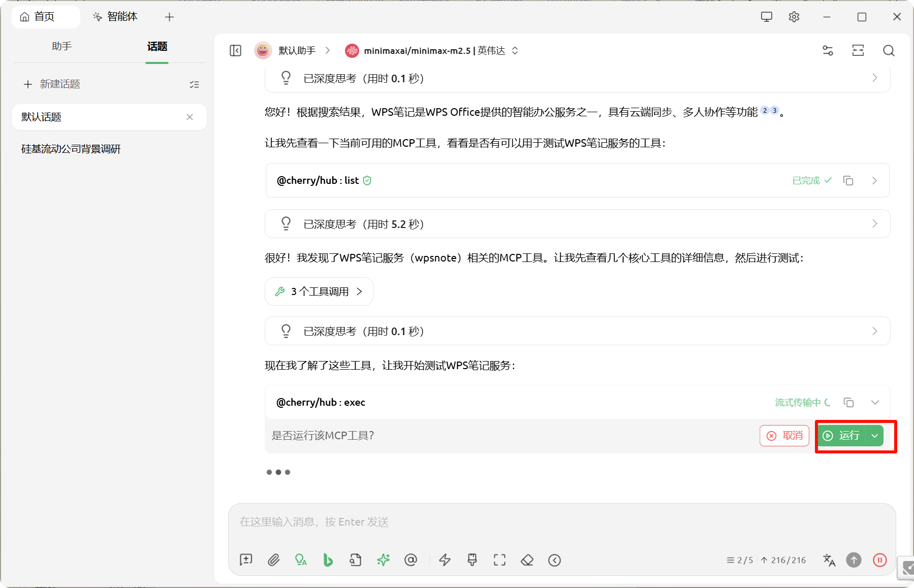
Task: Click the new topic icon in input toolbar
Action: tap(246, 560)
